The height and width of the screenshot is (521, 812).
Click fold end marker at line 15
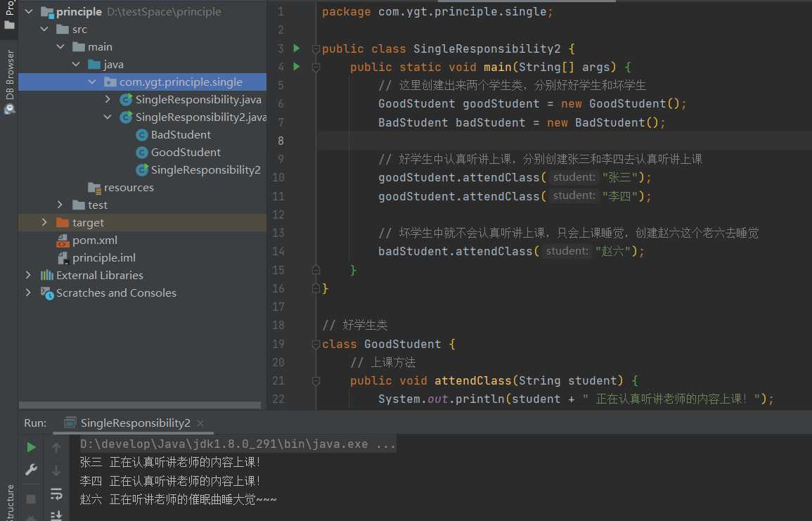316,270
